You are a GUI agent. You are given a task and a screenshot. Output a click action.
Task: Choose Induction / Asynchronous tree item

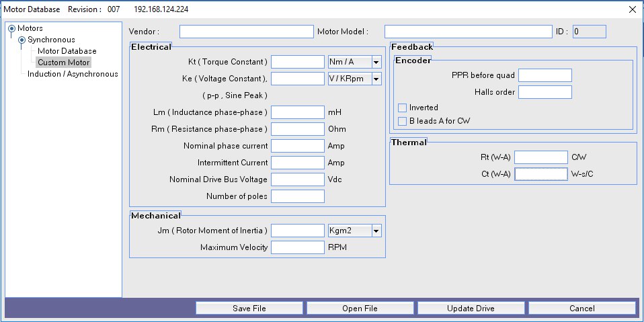pos(73,74)
